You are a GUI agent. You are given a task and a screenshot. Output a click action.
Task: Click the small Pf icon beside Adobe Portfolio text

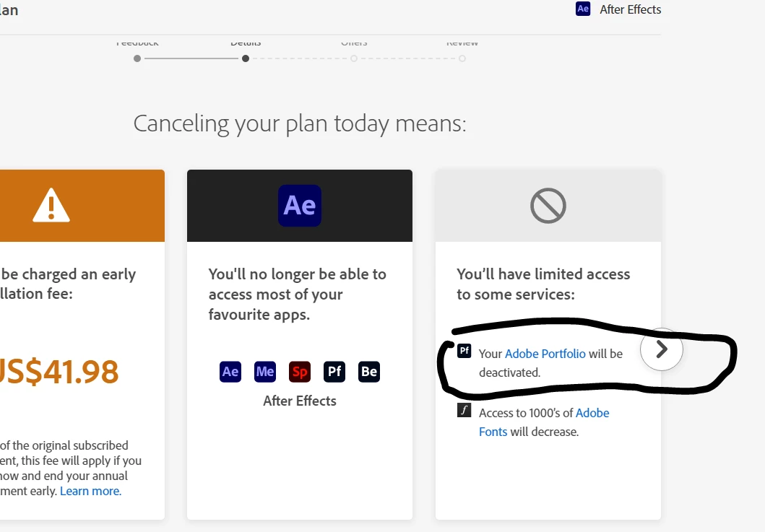click(464, 351)
